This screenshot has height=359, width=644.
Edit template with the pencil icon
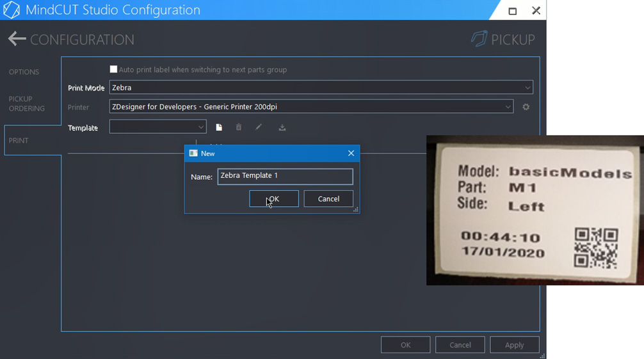259,127
